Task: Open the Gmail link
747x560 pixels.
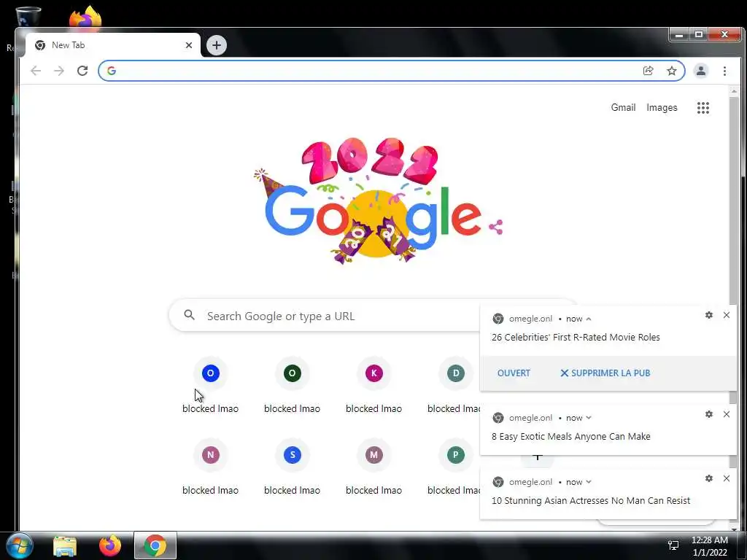Action: click(x=623, y=108)
